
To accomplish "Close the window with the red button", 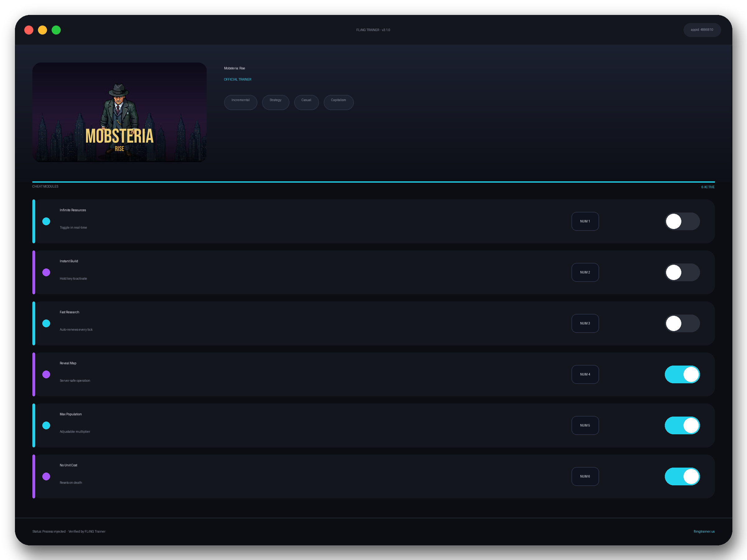I will (x=29, y=30).
